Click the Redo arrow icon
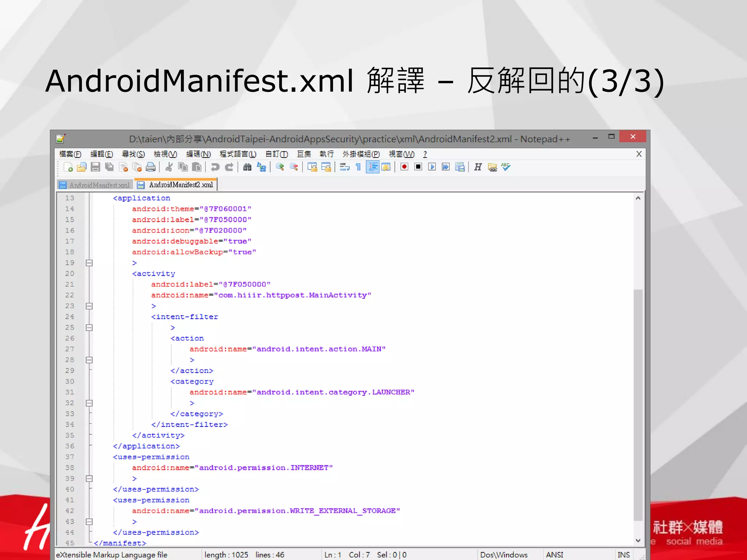The height and width of the screenshot is (560, 747). click(x=229, y=167)
